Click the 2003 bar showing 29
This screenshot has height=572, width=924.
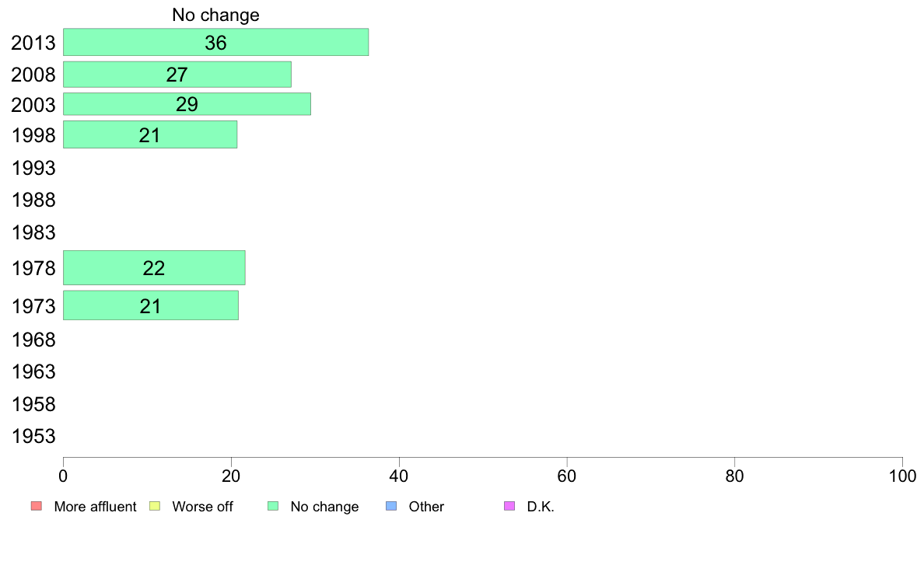tap(187, 104)
